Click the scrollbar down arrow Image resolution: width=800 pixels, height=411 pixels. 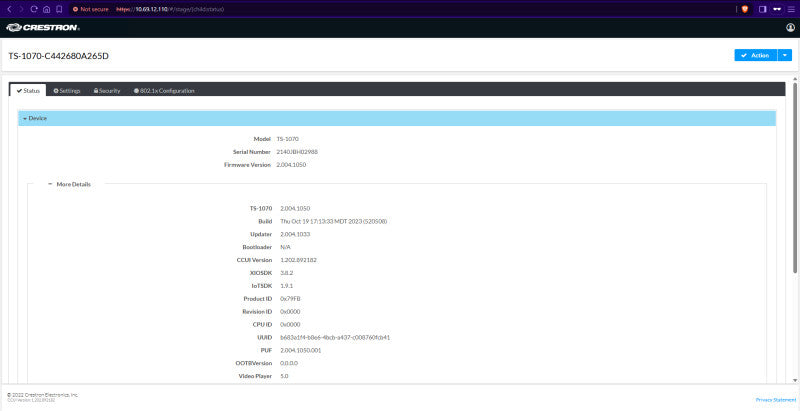794,380
